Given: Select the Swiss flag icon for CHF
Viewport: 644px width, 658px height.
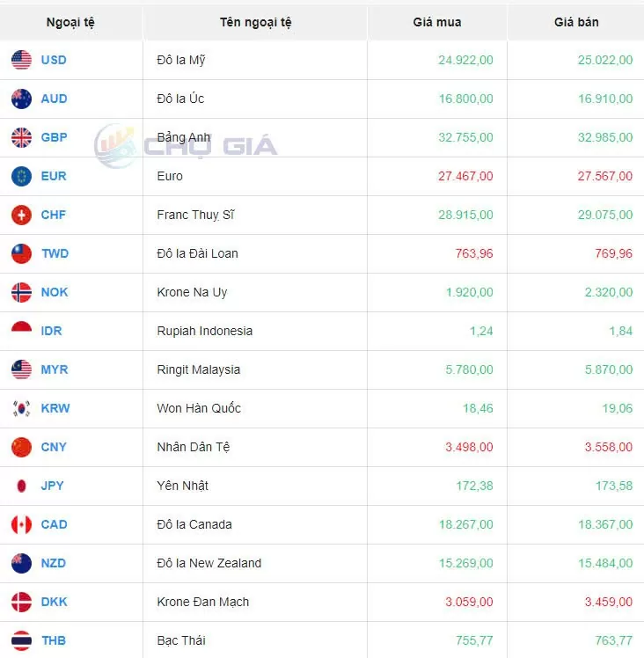Looking at the screenshot, I should coord(21,215).
